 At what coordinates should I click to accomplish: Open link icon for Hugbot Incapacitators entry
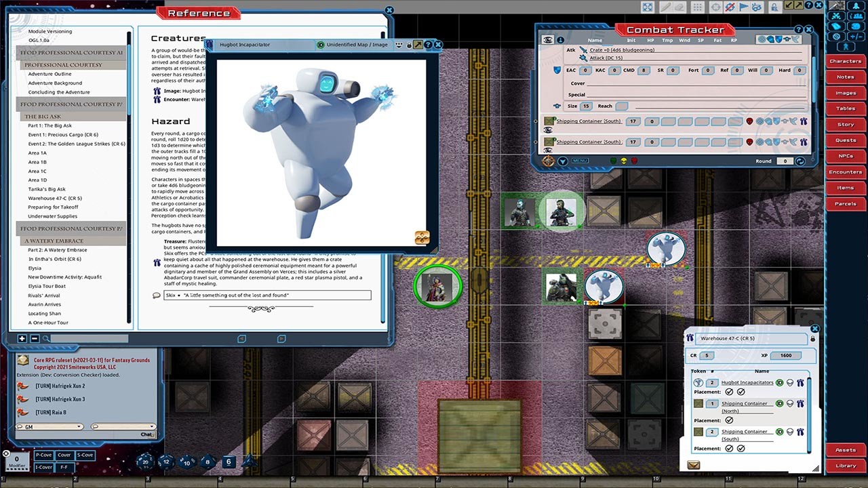pyautogui.click(x=800, y=383)
